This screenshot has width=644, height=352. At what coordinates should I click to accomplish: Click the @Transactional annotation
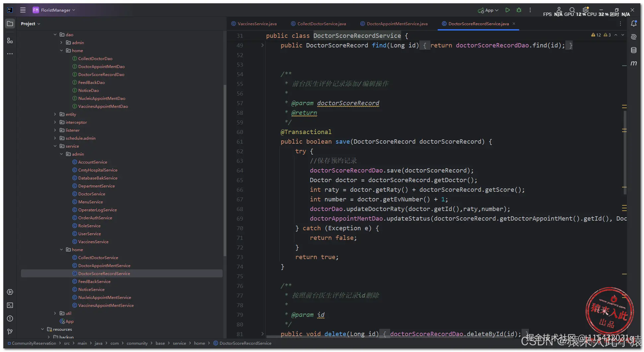point(306,132)
